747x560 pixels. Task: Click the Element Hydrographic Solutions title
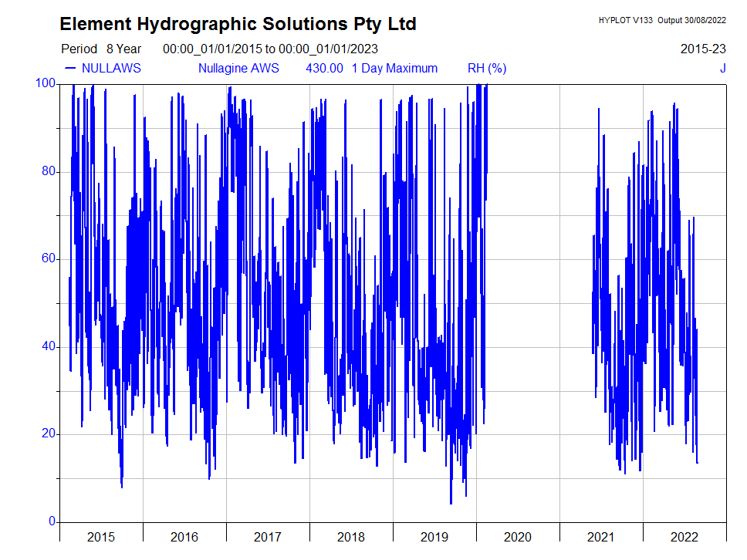point(238,24)
